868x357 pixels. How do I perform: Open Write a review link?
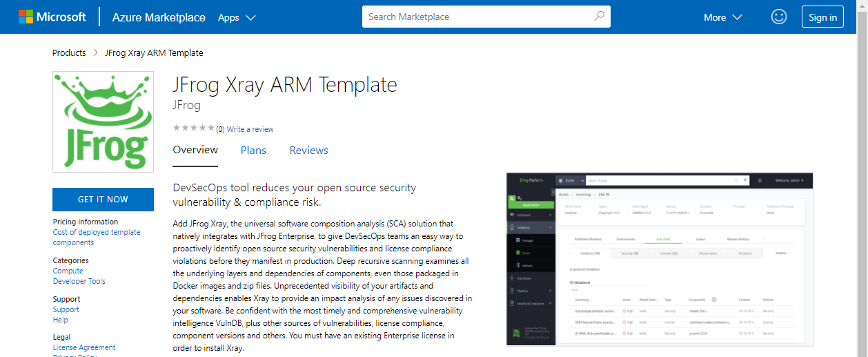(250, 129)
